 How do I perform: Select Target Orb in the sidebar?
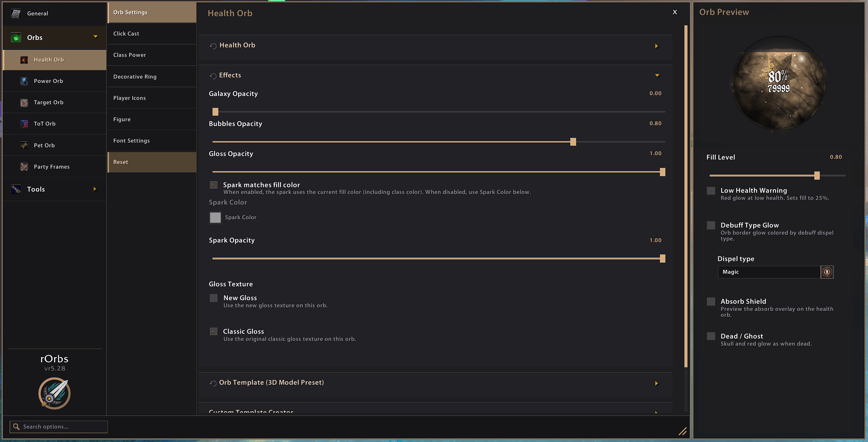click(x=54, y=102)
